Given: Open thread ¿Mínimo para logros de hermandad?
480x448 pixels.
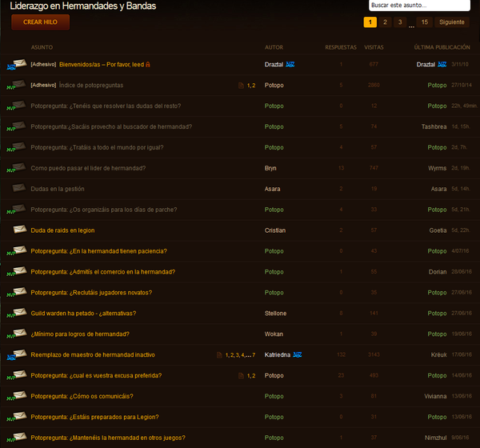Looking at the screenshot, I should point(80,334).
